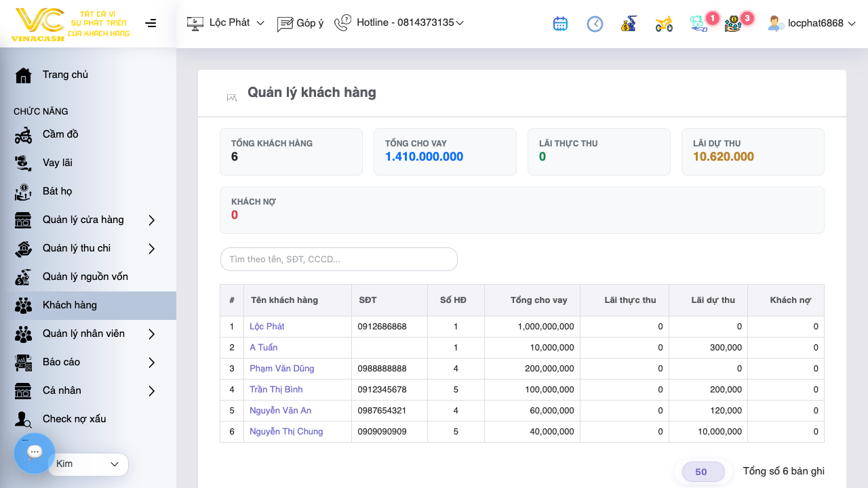This screenshot has width=868, height=488.
Task: Open customer Lộc Phát link in table
Action: click(x=267, y=327)
